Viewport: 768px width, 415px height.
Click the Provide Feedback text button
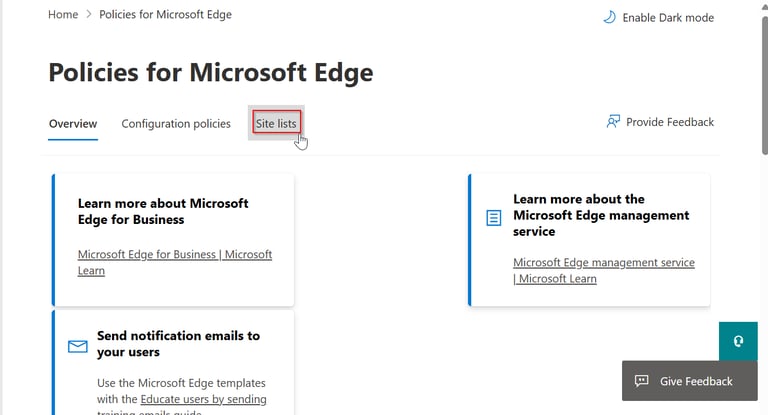coord(669,122)
